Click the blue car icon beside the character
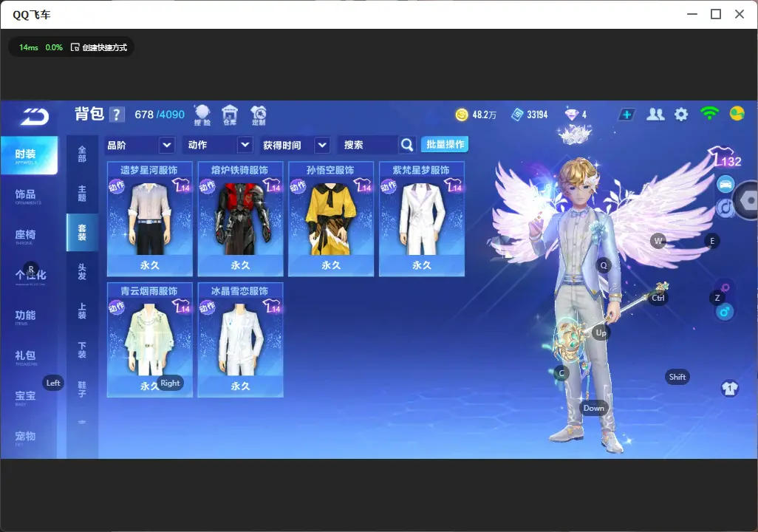This screenshot has width=758, height=532. pyautogui.click(x=725, y=184)
